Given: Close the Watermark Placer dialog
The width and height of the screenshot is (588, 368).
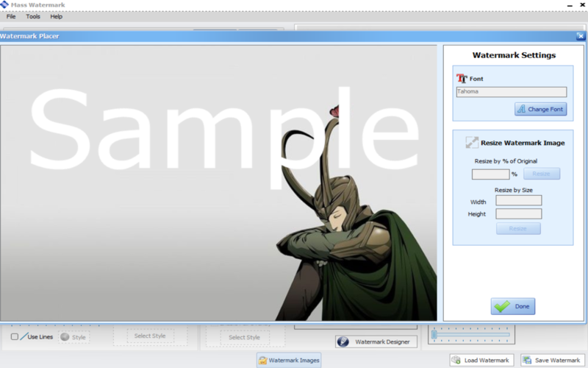Looking at the screenshot, I should point(581,36).
